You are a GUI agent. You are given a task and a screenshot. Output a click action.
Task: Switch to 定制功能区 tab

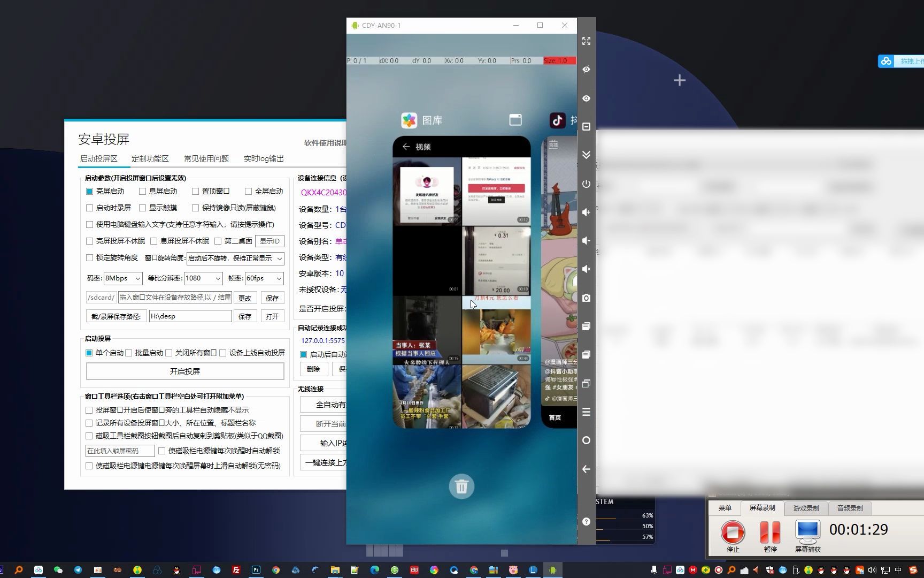[150, 158]
